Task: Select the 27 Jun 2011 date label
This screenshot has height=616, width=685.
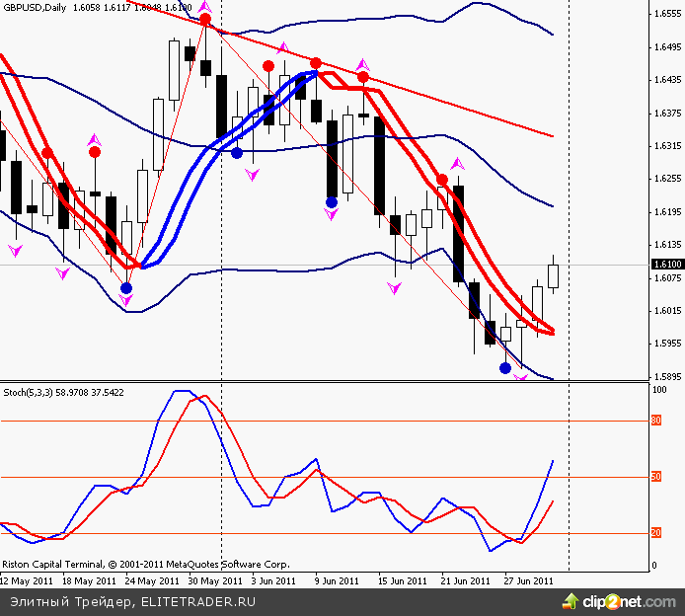Action: pos(528,580)
